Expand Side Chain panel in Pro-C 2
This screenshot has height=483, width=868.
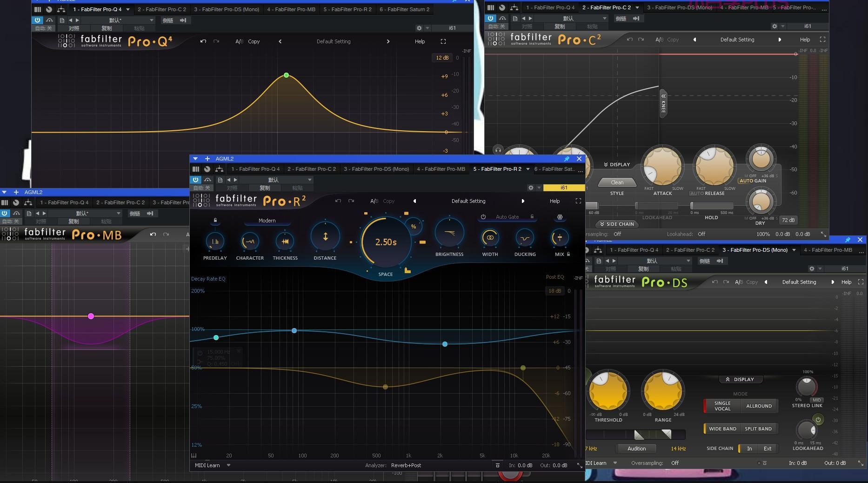pyautogui.click(x=617, y=224)
